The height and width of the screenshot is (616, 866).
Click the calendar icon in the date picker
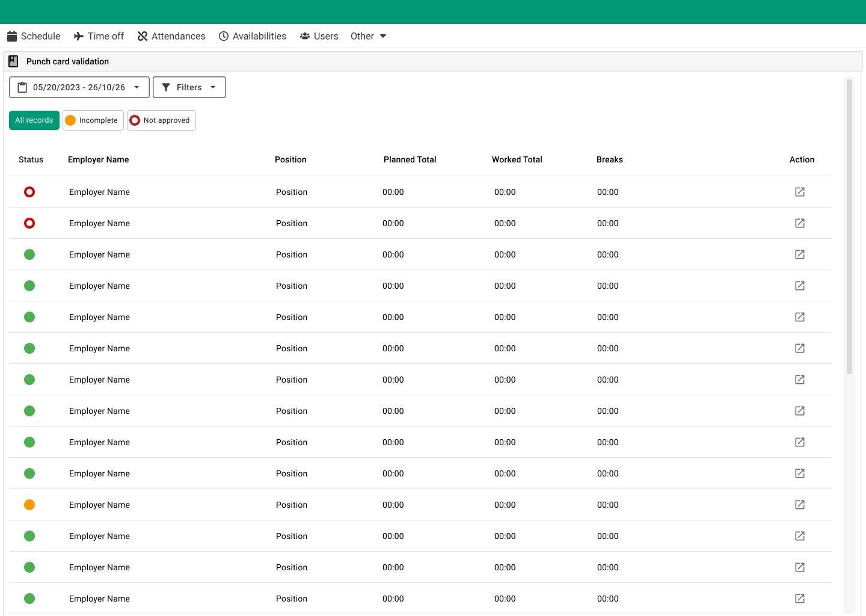tap(22, 87)
